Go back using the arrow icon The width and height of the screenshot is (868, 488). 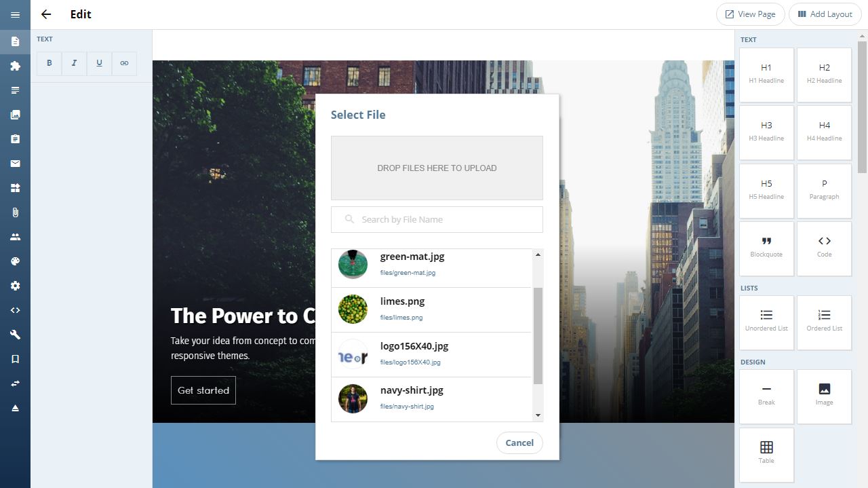coord(46,14)
